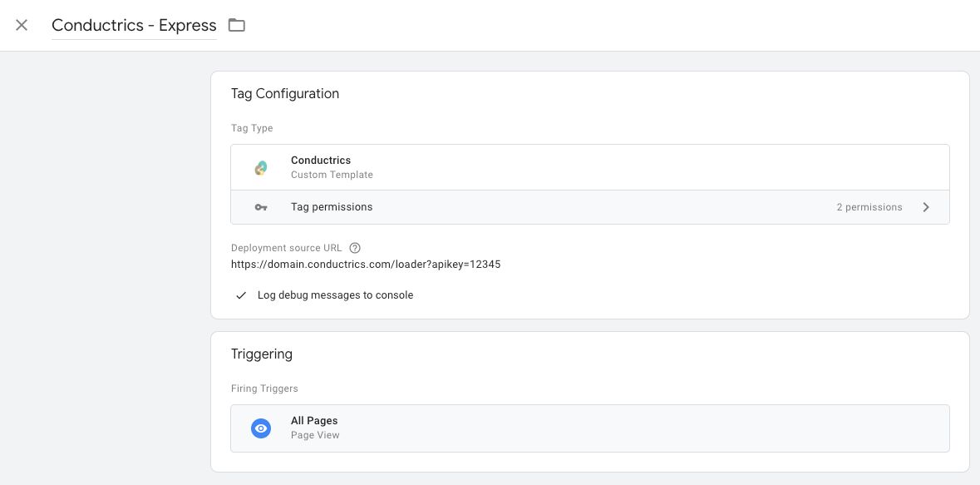Edit the tag name Conductrics - Express
Viewport: 980px width, 485px height.
pos(134,25)
